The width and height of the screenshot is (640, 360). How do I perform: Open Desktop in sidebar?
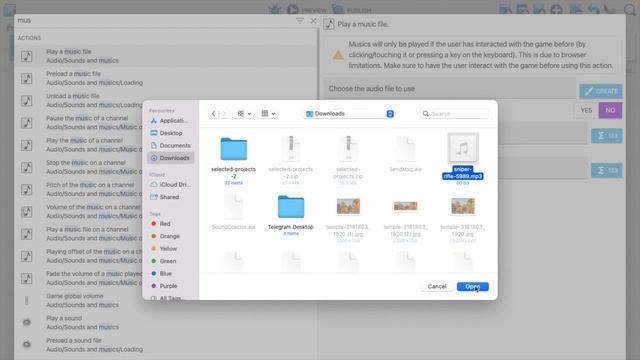[167, 133]
